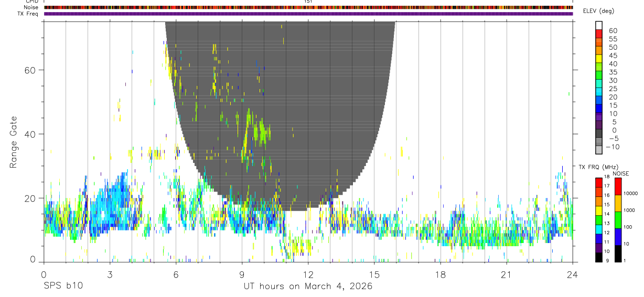This screenshot has height=297, width=644.
Task: Click the '11' label on the TX FRQ legend
Action: [x=606, y=242]
